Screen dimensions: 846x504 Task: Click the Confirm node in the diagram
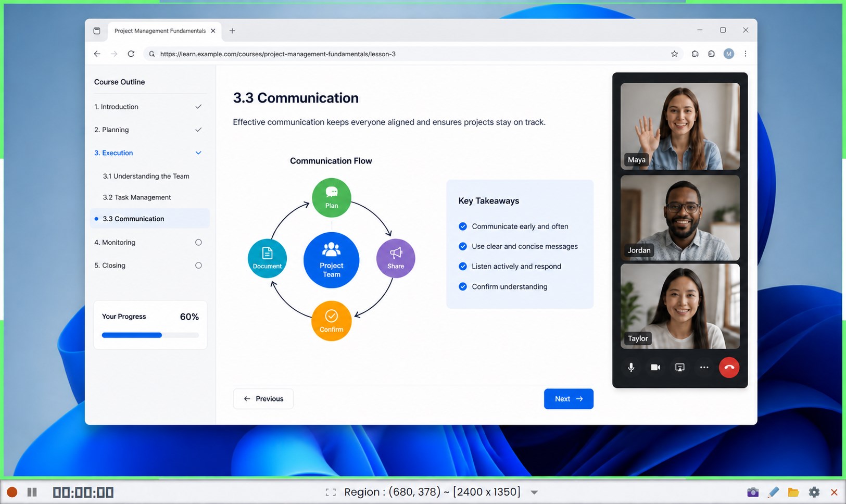point(332,321)
